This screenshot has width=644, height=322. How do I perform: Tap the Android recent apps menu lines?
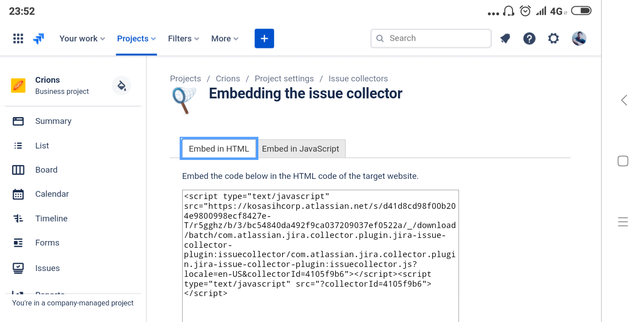pos(623,222)
